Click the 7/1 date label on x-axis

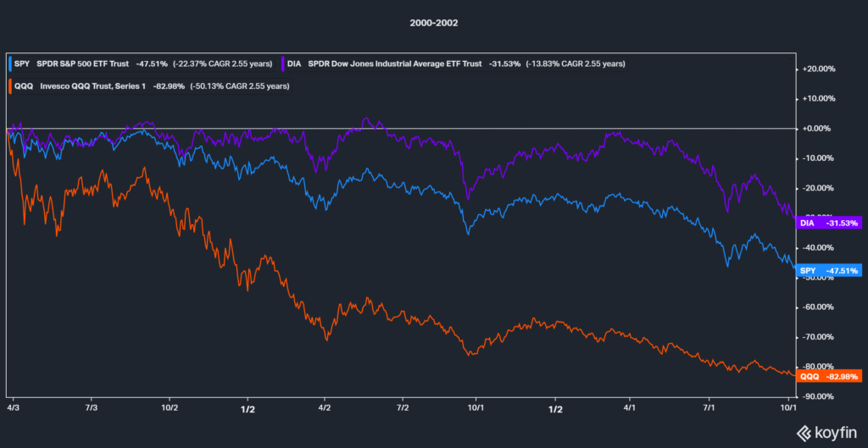(x=709, y=407)
